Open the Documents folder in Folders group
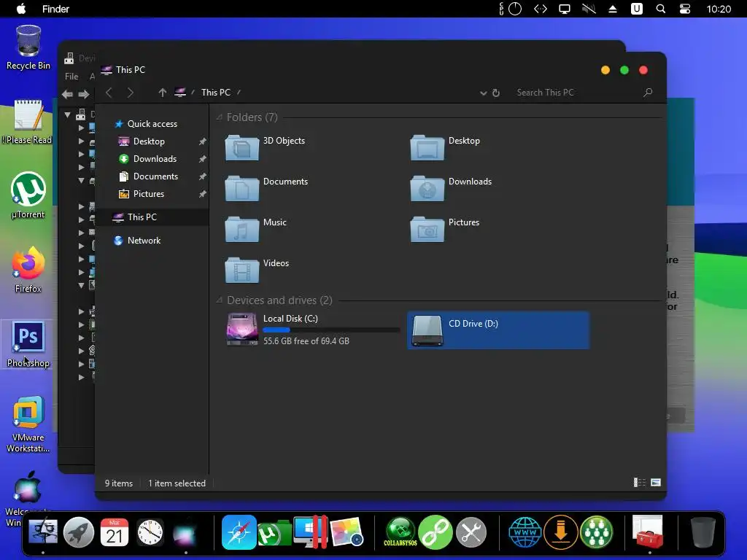 coord(266,188)
